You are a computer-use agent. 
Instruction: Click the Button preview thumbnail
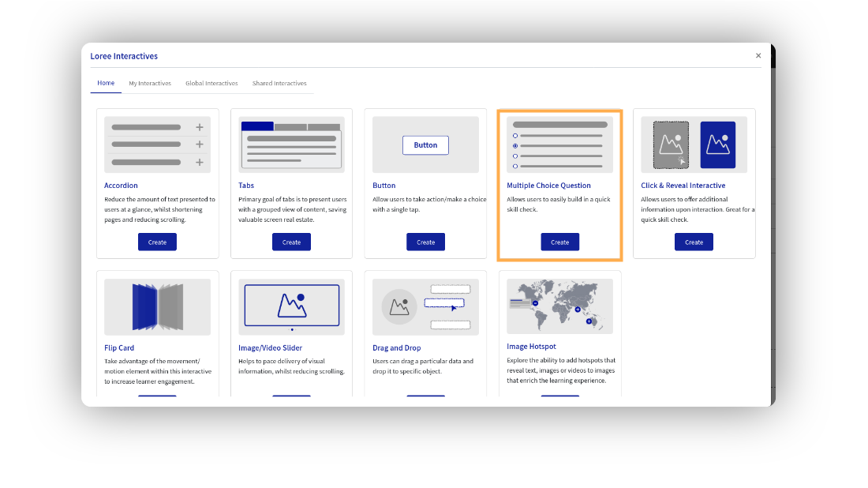[425, 145]
